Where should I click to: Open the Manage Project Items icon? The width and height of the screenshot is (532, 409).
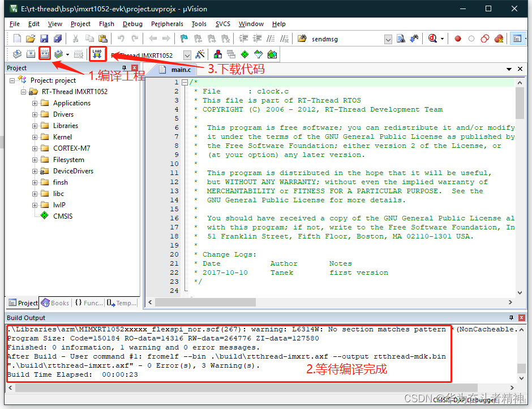[x=218, y=54]
